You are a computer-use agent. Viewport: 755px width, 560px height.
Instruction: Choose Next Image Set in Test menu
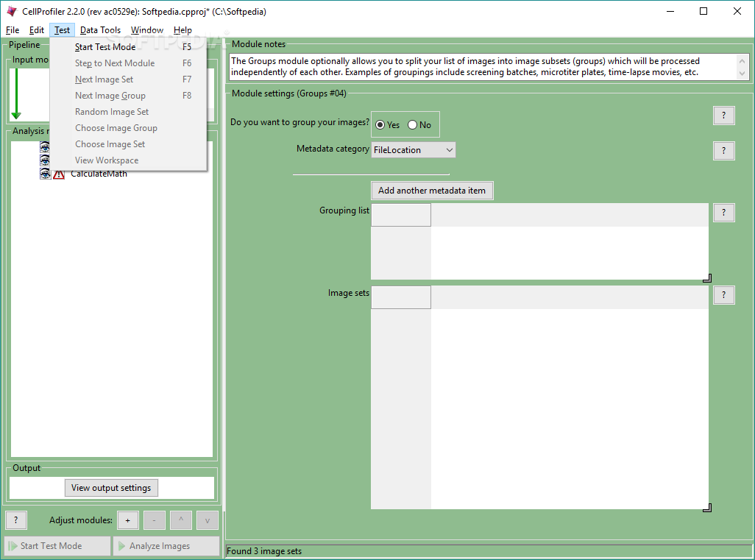(x=129, y=79)
